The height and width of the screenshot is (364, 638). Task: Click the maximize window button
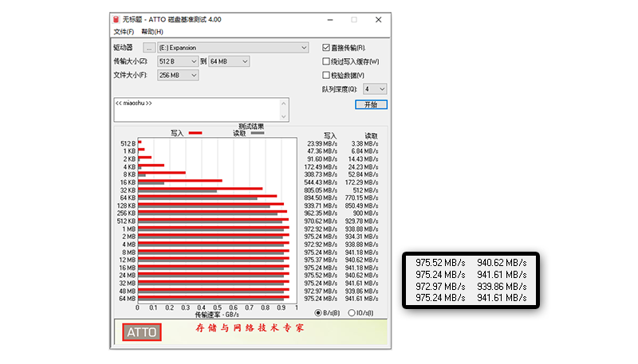click(354, 19)
